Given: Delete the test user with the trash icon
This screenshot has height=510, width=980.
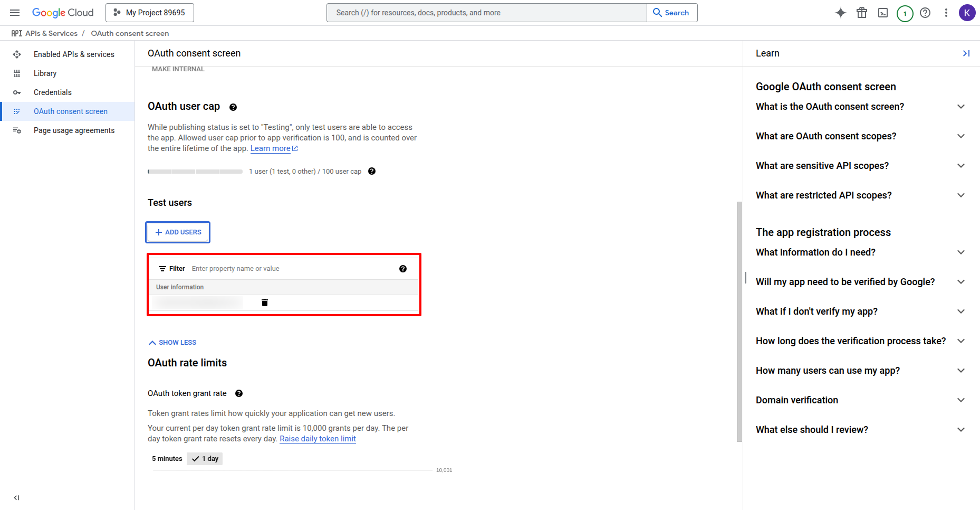Looking at the screenshot, I should click(265, 303).
